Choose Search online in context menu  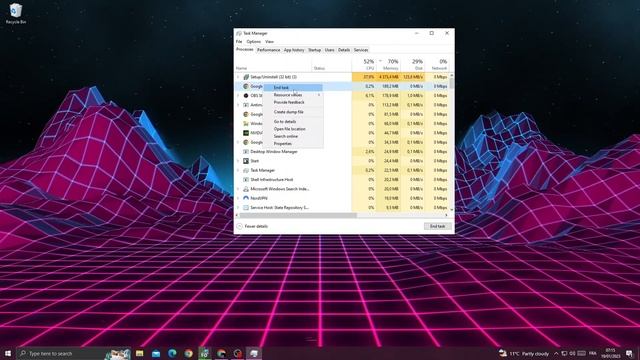click(293, 136)
